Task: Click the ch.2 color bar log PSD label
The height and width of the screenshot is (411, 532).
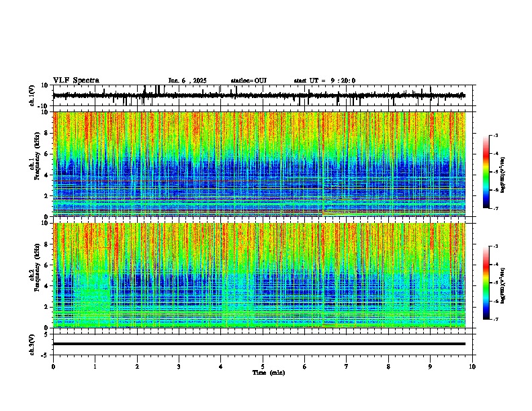Action: (x=503, y=285)
